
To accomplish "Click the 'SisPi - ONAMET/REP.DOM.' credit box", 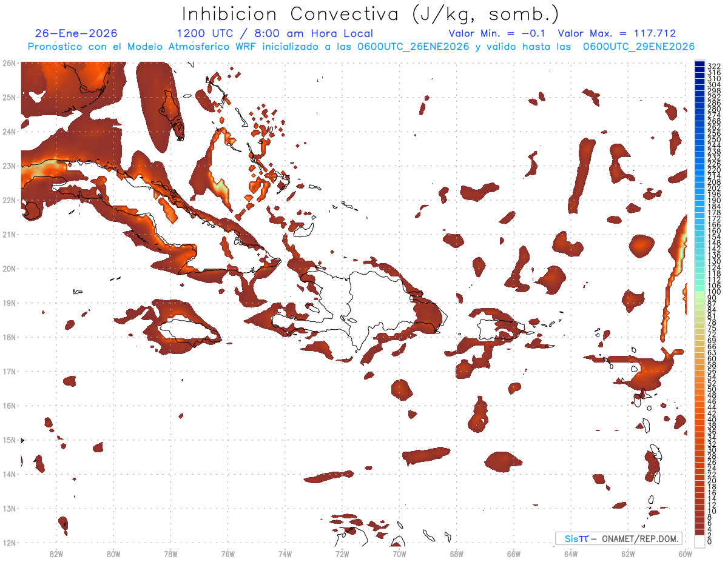I will click(x=619, y=538).
